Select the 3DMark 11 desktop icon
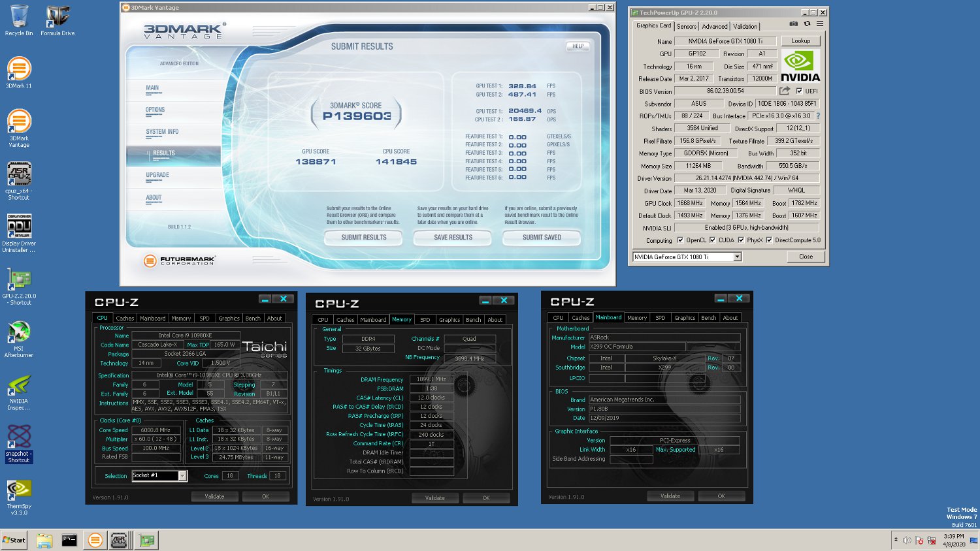The image size is (980, 551). point(19,72)
